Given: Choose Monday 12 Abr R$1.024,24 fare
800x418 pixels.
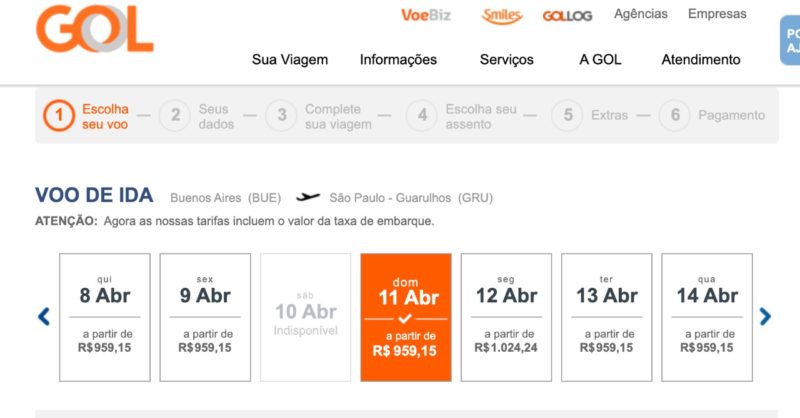Looking at the screenshot, I should 506,317.
